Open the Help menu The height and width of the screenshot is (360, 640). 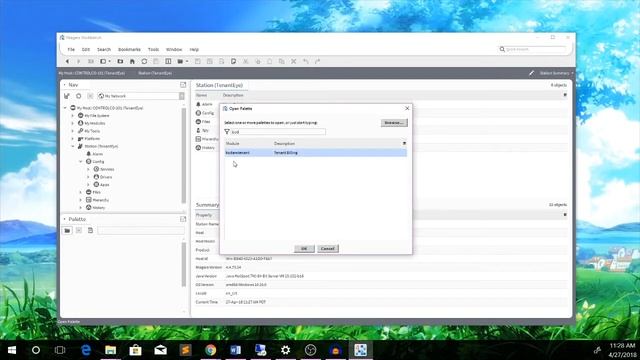[x=194, y=49]
